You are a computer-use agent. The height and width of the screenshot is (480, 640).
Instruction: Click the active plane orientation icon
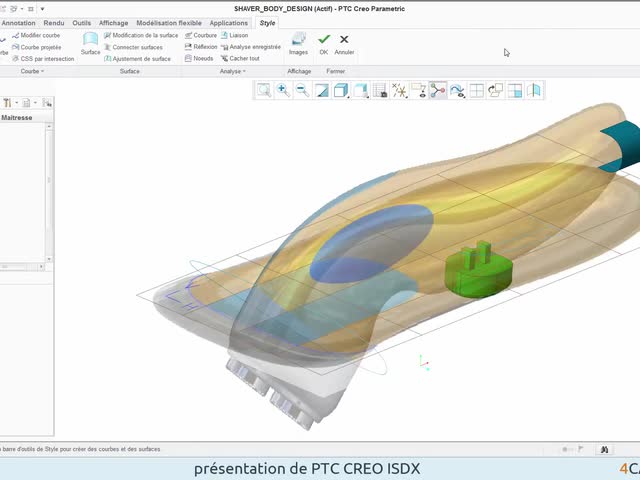515,90
